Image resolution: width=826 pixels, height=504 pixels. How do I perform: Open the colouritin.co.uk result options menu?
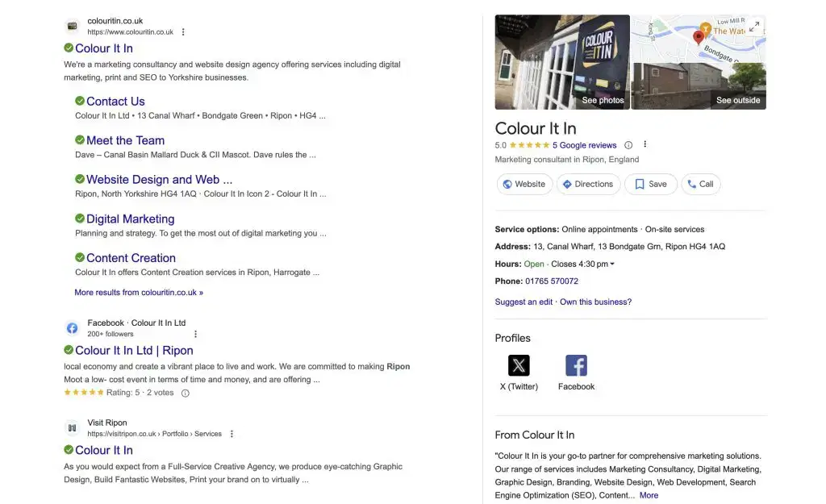tap(183, 32)
